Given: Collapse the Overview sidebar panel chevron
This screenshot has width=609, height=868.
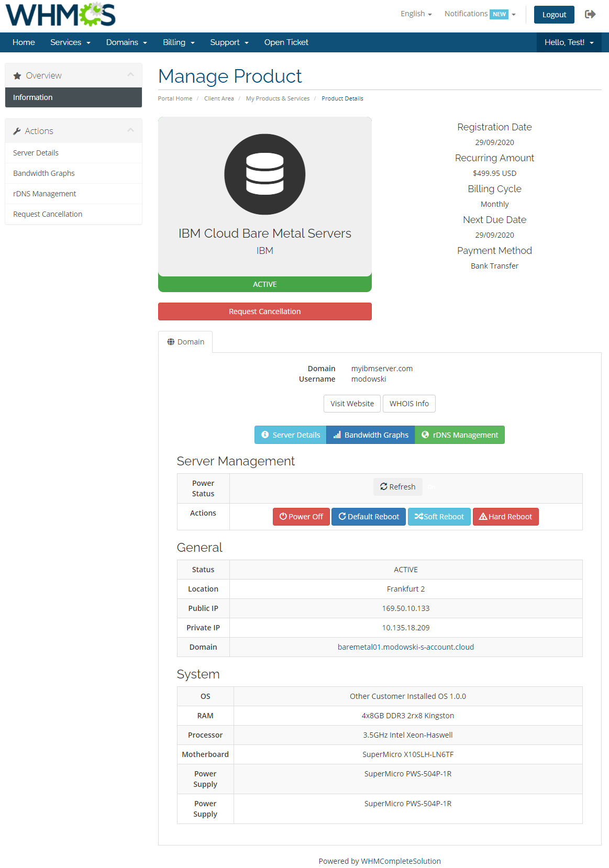Looking at the screenshot, I should point(131,75).
